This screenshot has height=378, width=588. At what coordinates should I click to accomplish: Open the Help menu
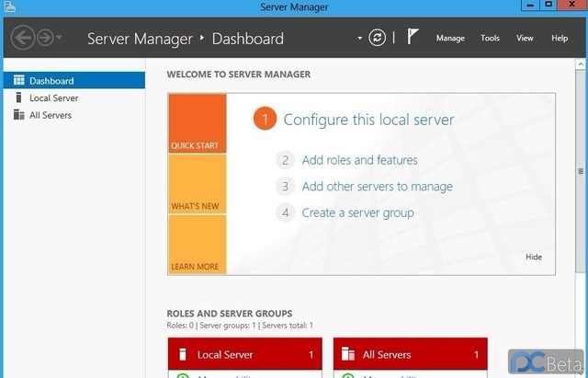coord(560,38)
